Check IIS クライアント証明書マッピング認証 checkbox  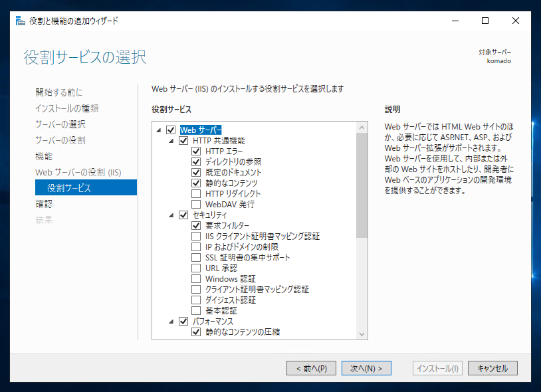click(196, 236)
